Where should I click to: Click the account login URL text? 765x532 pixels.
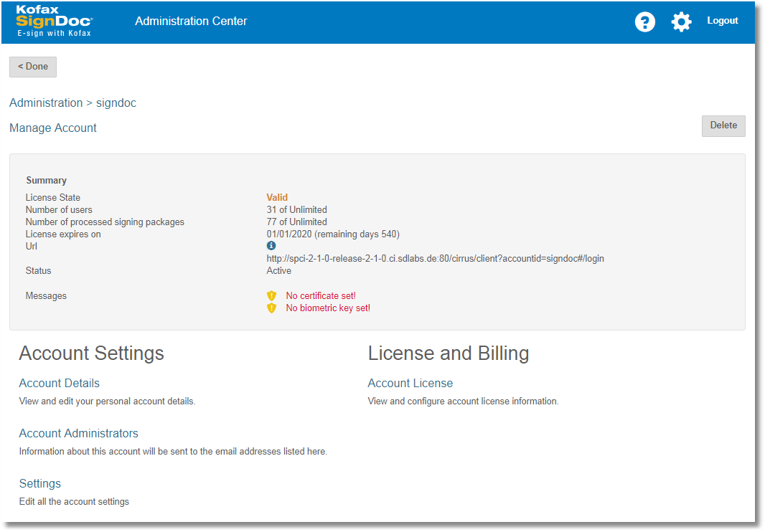click(x=435, y=258)
